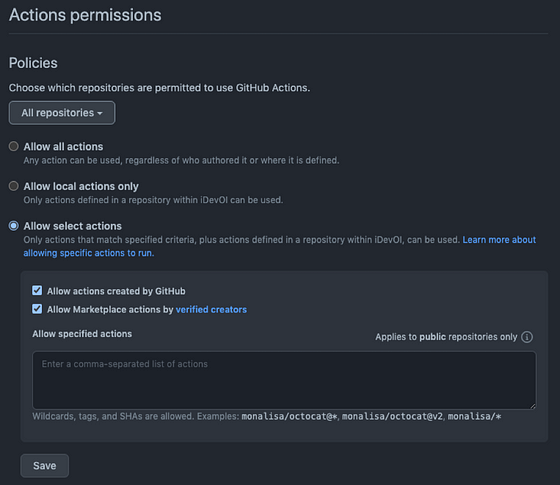This screenshot has height=485, width=560.
Task: Click the 'Allow actions created by GitHub' label text
Action: [116, 291]
